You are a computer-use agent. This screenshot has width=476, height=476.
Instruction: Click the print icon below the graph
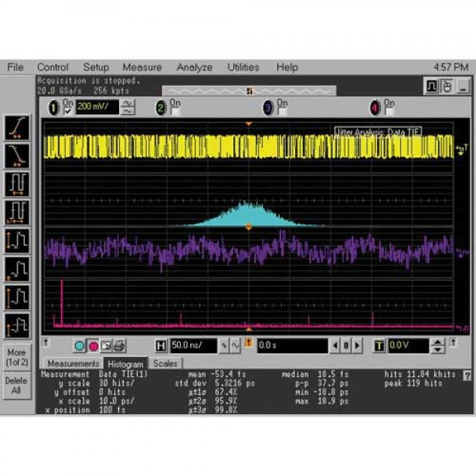(x=118, y=346)
